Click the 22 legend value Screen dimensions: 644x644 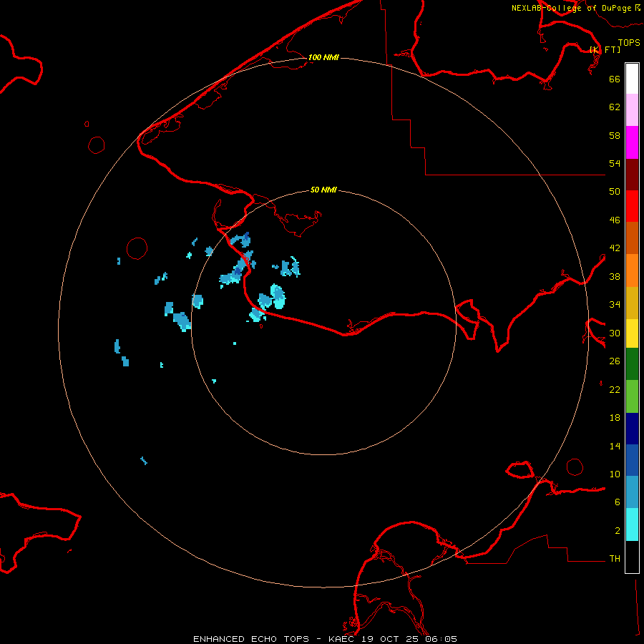click(615, 390)
